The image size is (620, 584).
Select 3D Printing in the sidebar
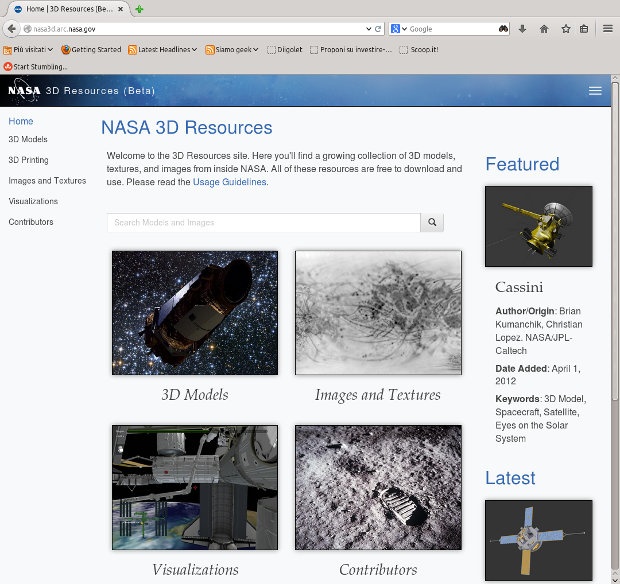(x=28, y=160)
